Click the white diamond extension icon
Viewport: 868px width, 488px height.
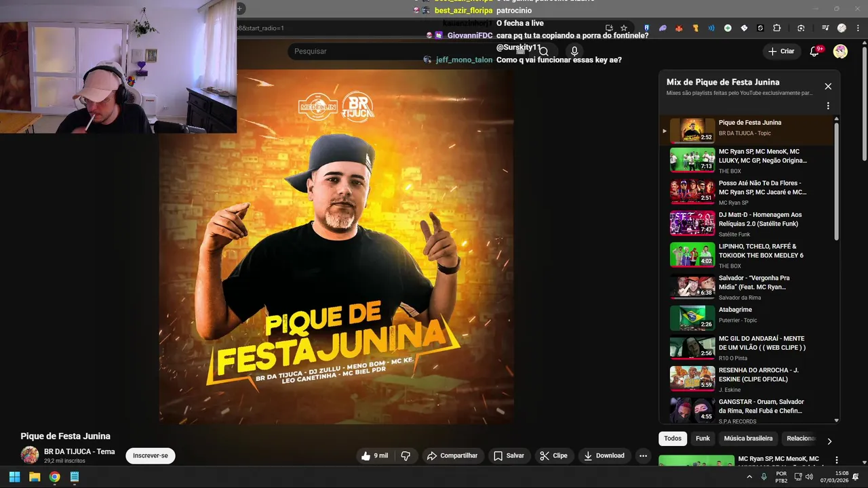click(744, 28)
